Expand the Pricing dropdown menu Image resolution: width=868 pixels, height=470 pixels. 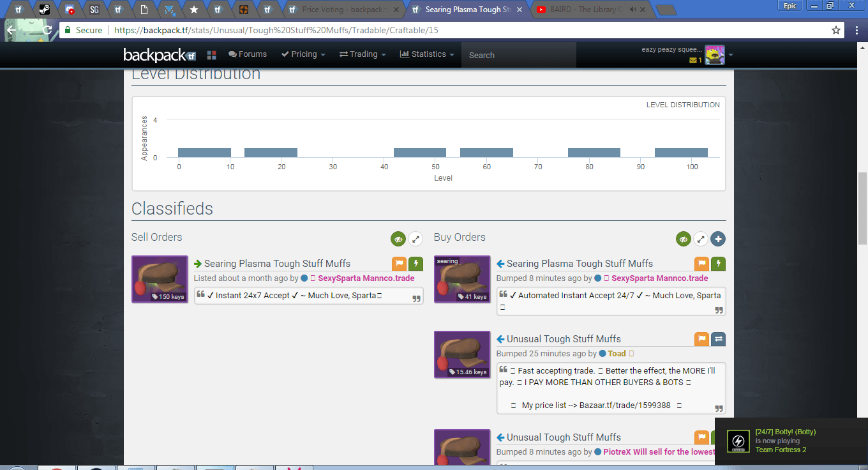304,54
